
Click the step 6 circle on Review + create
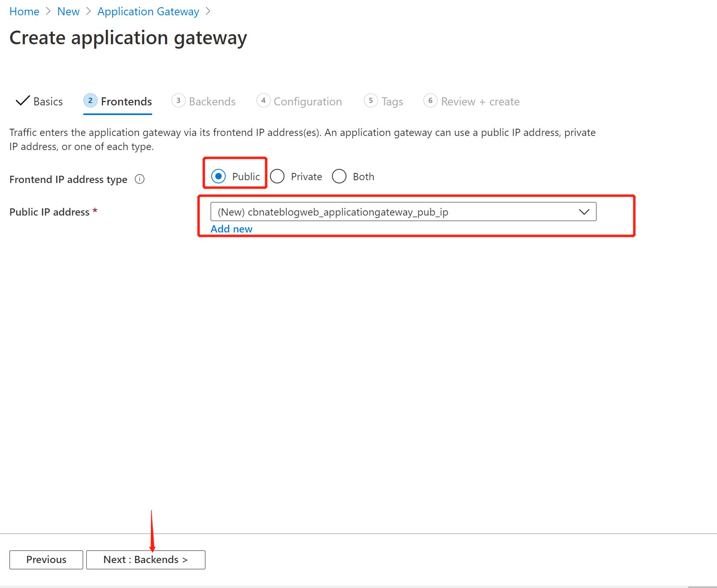coord(430,101)
